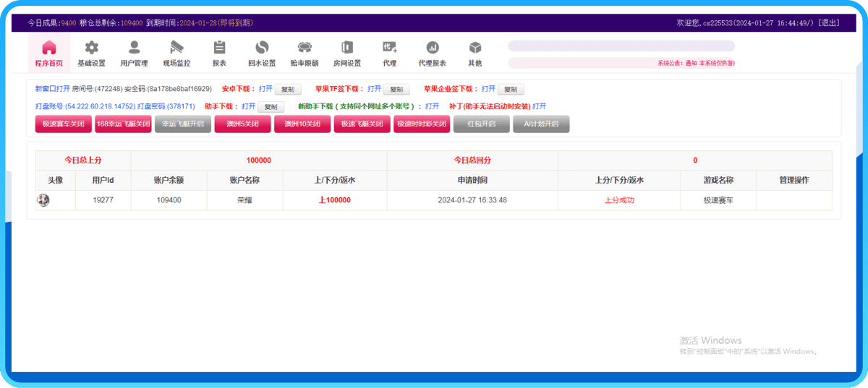Open 代理 agent icon

(x=390, y=48)
